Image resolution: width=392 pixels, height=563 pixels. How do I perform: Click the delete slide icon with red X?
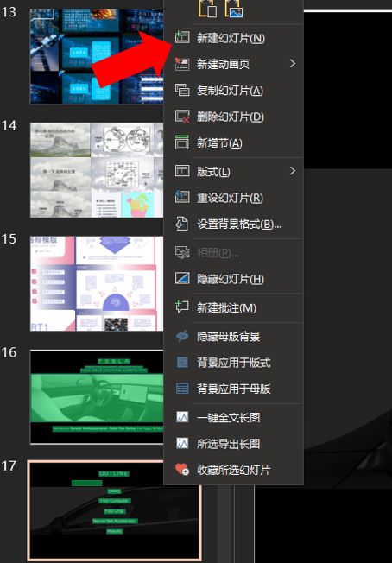pos(182,117)
